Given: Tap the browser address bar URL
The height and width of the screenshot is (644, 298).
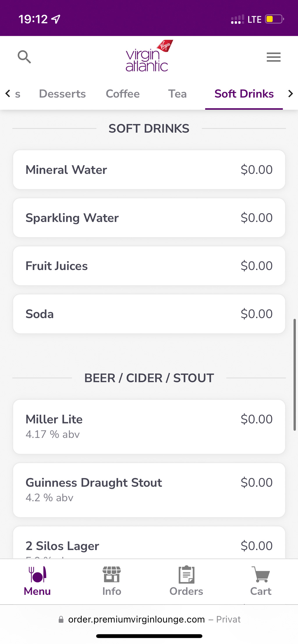Looking at the screenshot, I should [x=136, y=619].
